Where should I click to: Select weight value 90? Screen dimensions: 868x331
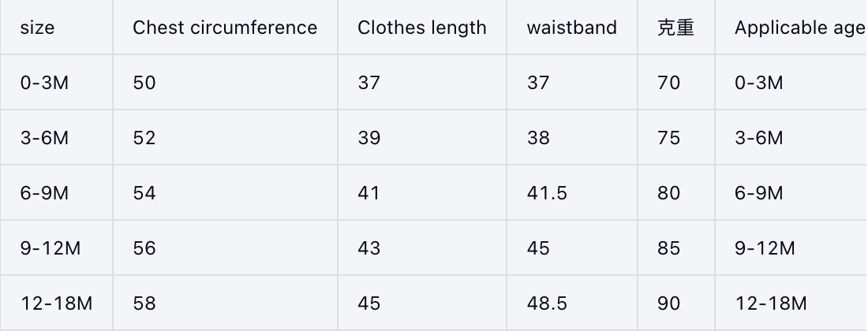(x=668, y=303)
